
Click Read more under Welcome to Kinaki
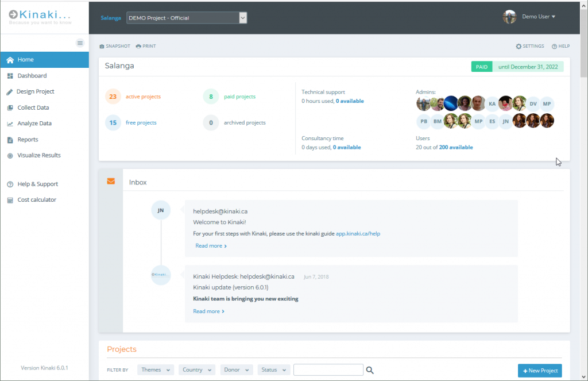[211, 246]
